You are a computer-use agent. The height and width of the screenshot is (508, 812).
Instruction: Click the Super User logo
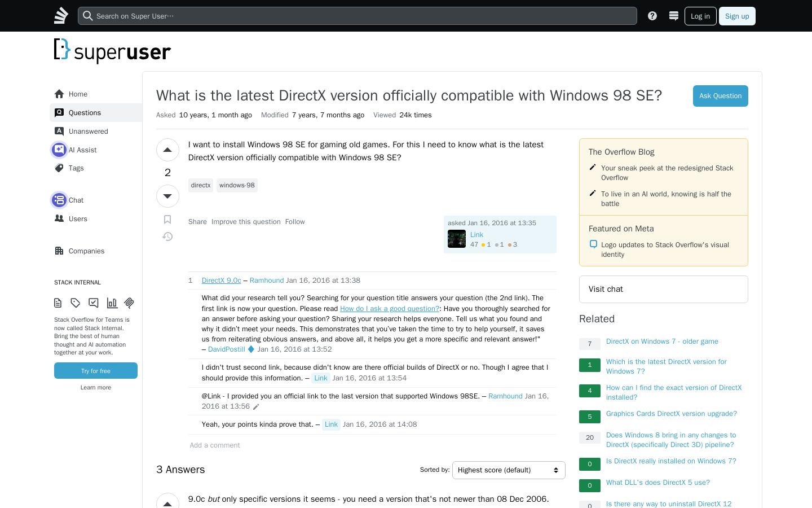click(112, 51)
